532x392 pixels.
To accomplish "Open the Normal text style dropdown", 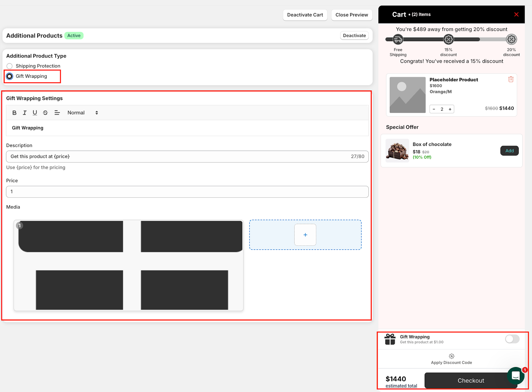I will (x=82, y=113).
